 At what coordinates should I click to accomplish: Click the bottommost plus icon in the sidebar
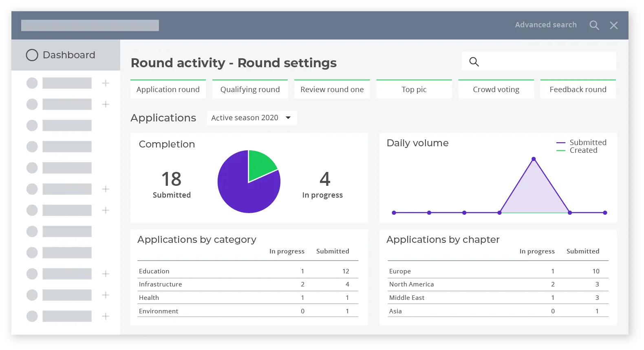106,316
